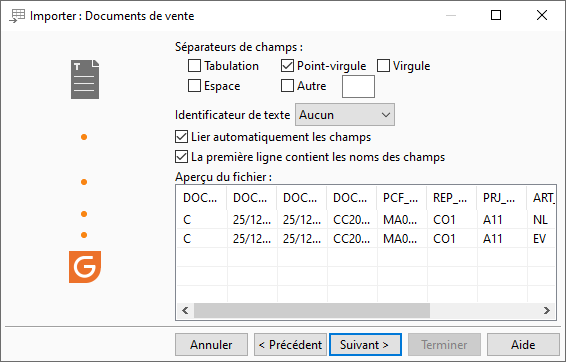Open the Identificateur de texte dropdown

click(345, 115)
